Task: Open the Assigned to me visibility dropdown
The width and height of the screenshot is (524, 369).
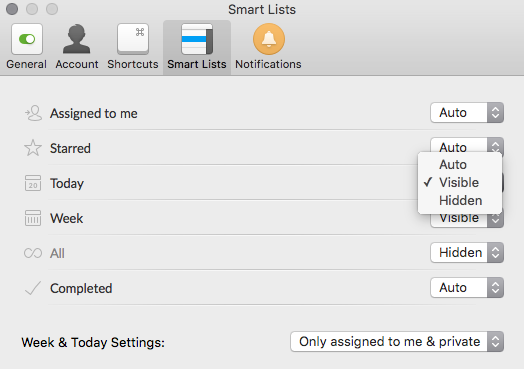Action: (x=467, y=113)
